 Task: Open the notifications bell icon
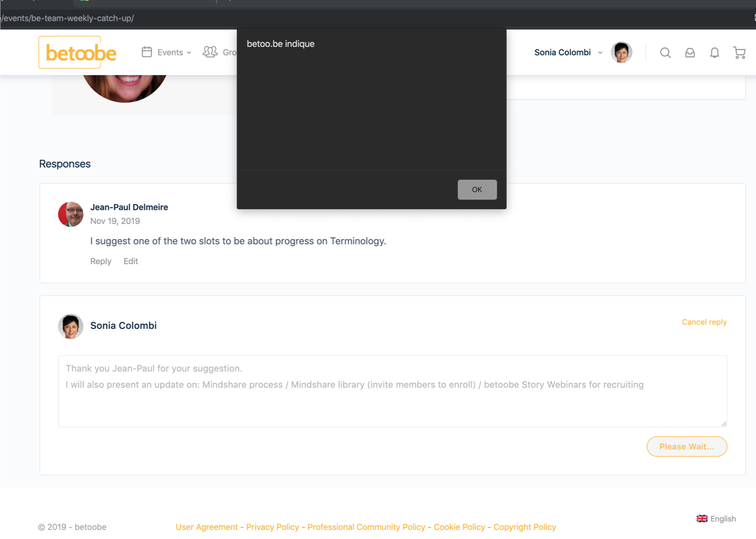(714, 53)
